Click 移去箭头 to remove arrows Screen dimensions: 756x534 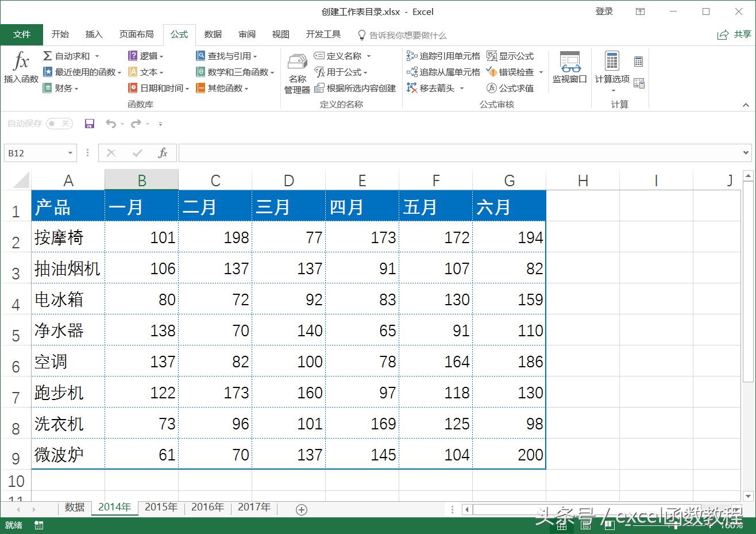tap(434, 87)
